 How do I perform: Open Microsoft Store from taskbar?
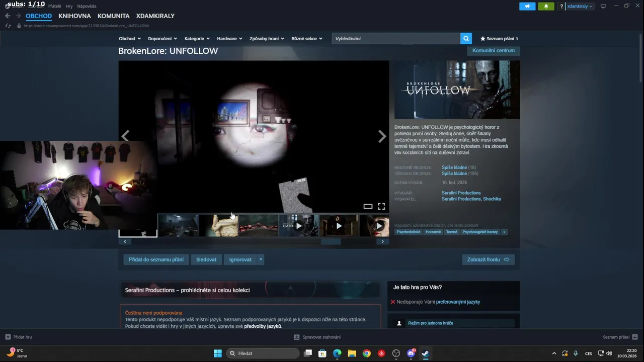tap(323, 353)
